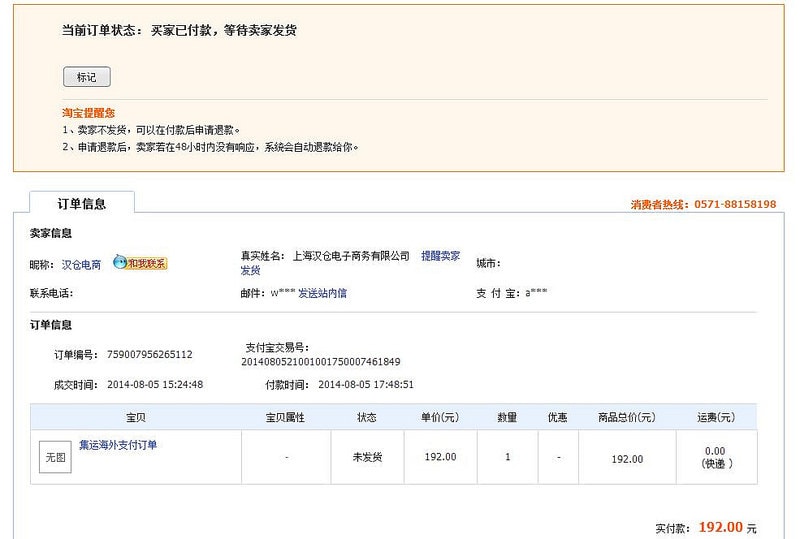
Task: Click the Alipay transaction number value
Action: click(x=320, y=361)
